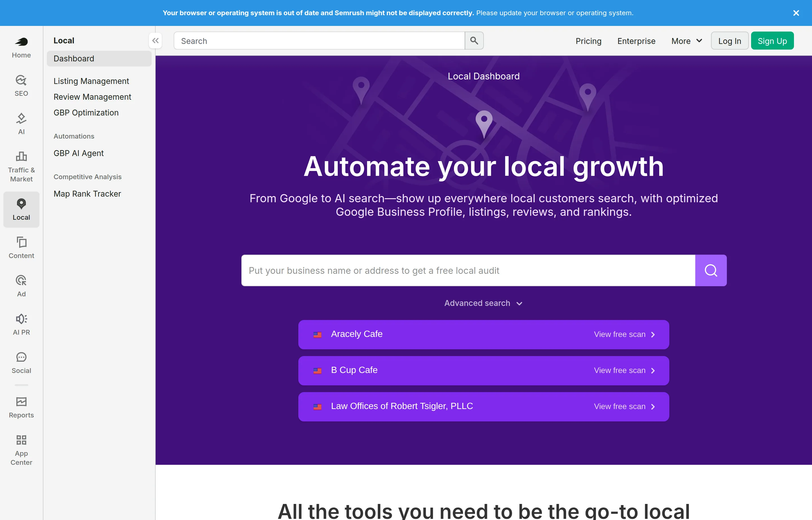Open GBP Optimization
This screenshot has width=812, height=520.
coord(86,112)
